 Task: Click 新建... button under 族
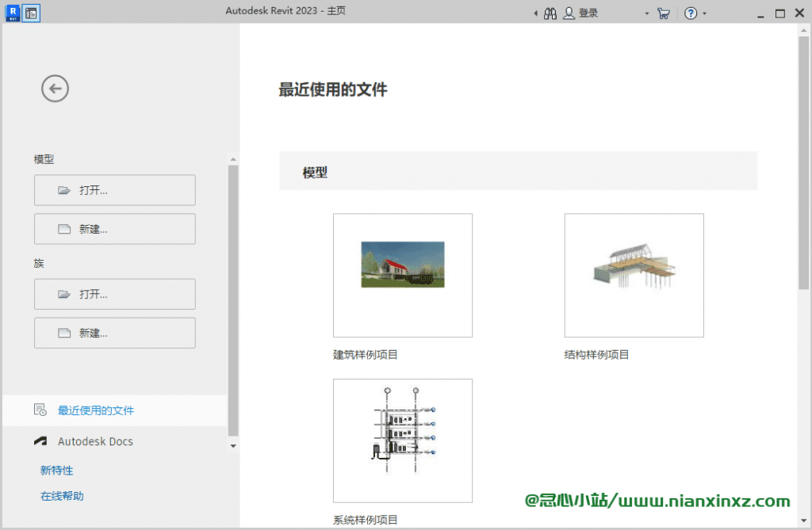[115, 333]
